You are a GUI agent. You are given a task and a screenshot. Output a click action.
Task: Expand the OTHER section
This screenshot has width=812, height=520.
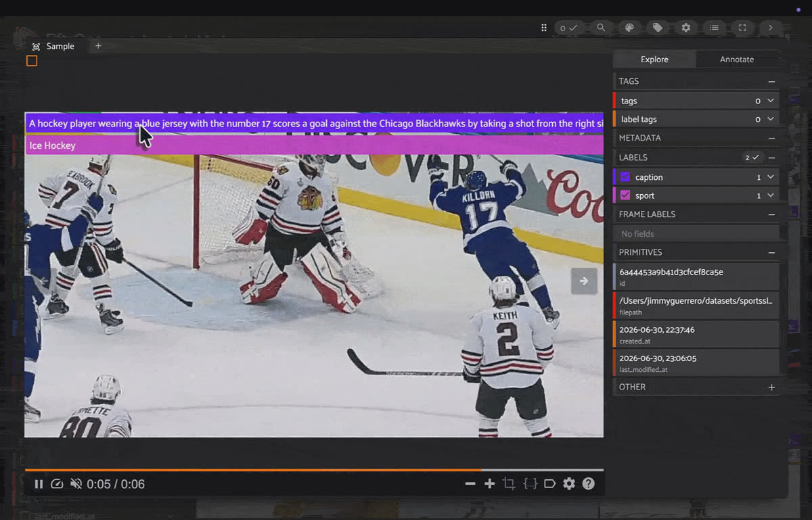click(771, 387)
